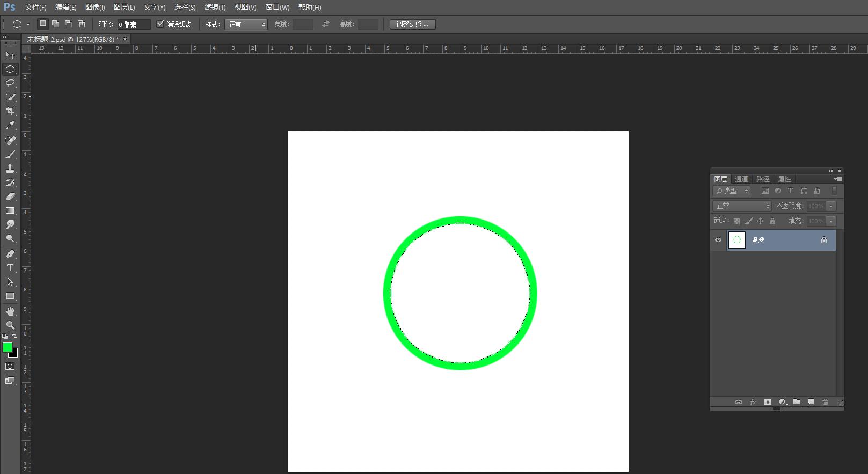Select the Lasso tool
Viewport: 868px width, 474px height.
point(10,83)
